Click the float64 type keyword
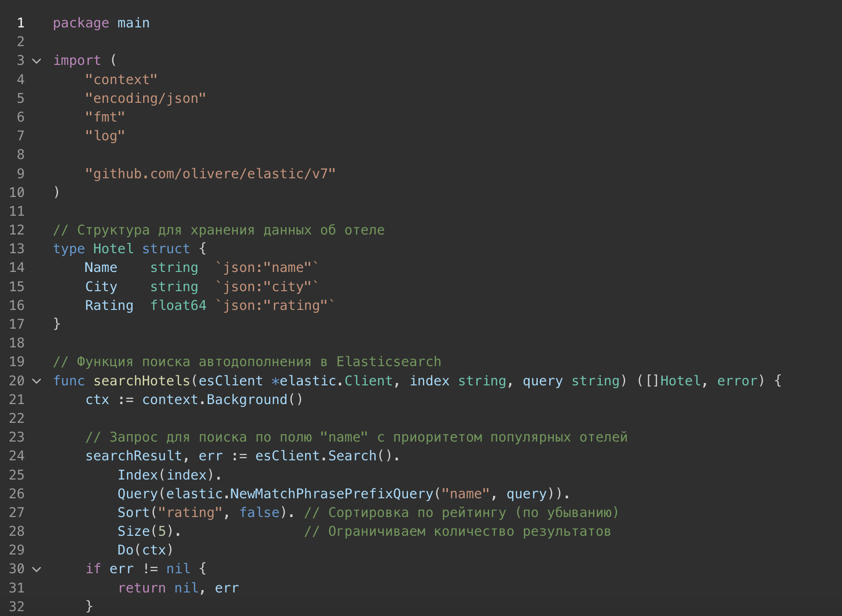Screen dimensions: 842x616 (178, 306)
